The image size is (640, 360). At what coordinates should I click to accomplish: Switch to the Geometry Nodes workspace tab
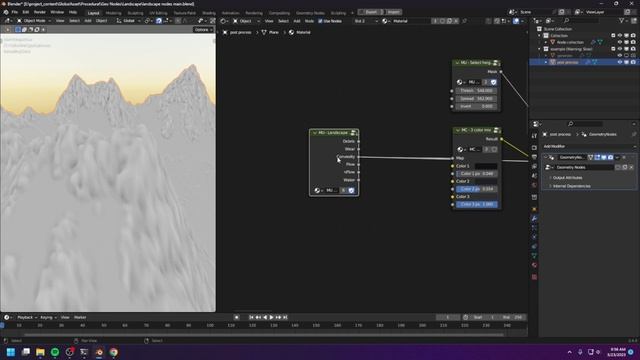(x=310, y=13)
